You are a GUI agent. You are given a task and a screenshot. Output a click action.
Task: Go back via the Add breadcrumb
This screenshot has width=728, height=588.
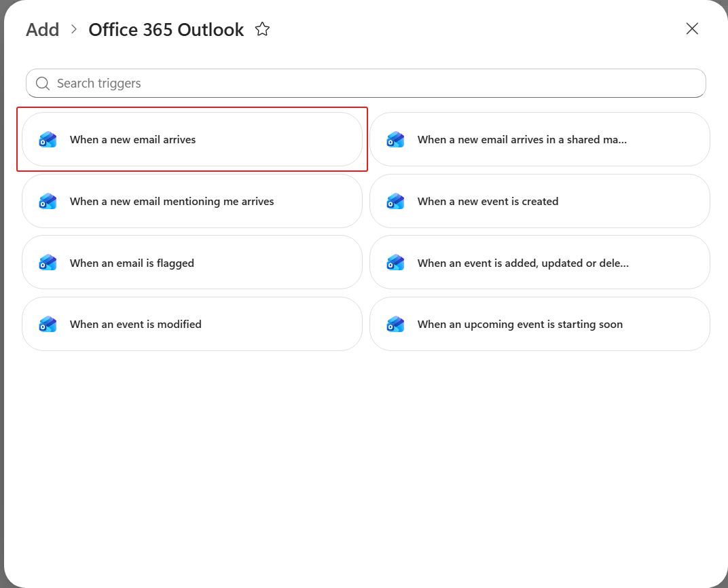point(43,30)
